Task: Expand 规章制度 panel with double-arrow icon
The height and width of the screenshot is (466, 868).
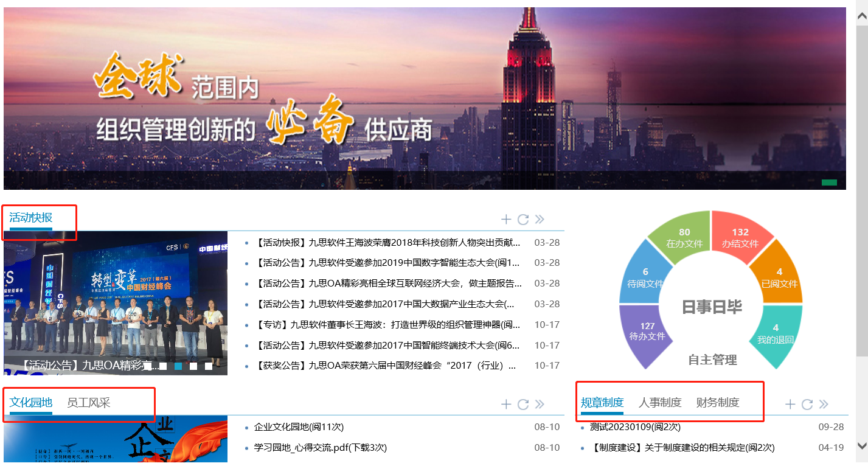Action: click(x=824, y=405)
